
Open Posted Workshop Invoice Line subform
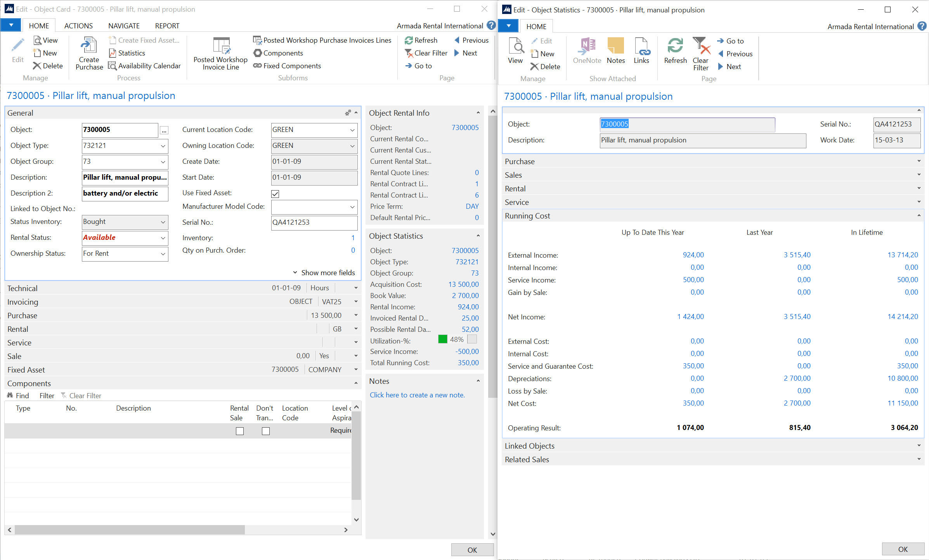point(220,54)
